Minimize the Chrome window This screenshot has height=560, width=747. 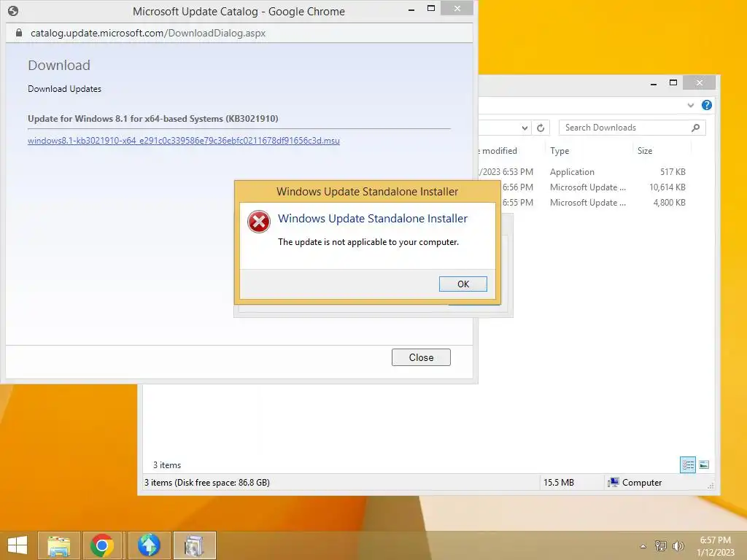pyautogui.click(x=411, y=9)
